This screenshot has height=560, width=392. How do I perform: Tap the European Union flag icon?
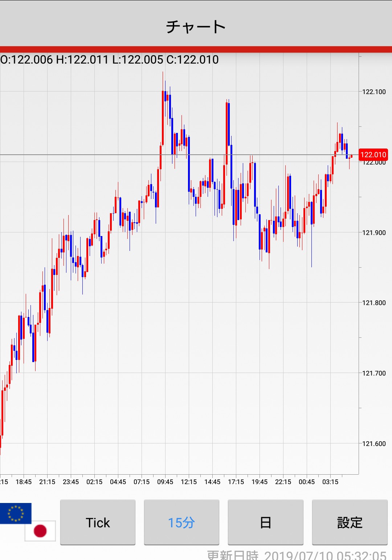(x=16, y=513)
